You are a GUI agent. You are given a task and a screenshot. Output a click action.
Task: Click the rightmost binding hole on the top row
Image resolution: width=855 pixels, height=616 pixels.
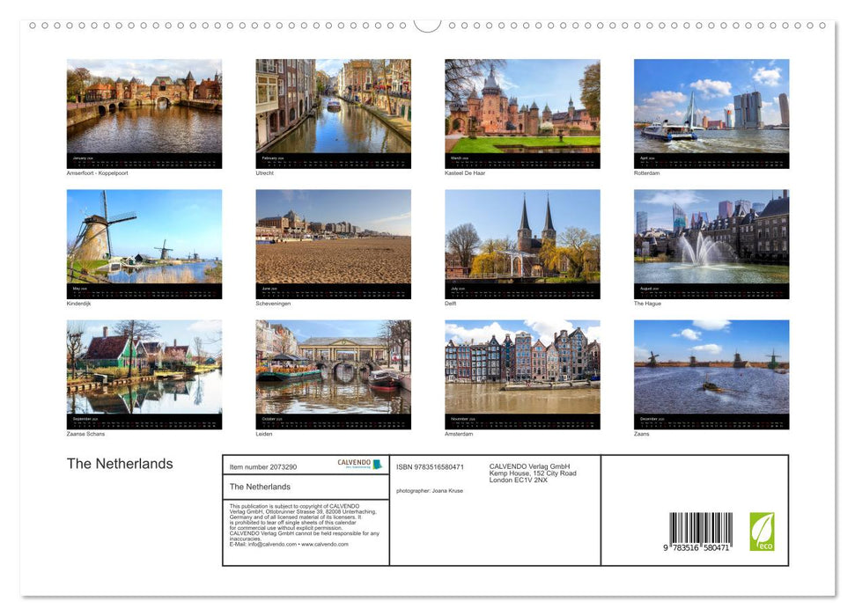(821, 26)
